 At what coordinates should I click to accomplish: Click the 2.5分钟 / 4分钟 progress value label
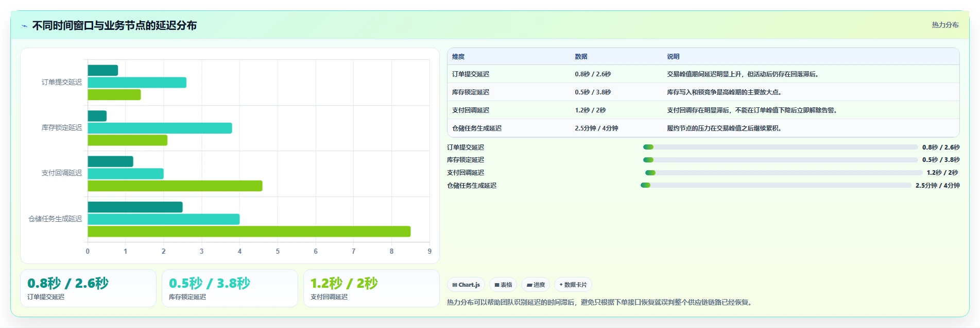point(937,186)
